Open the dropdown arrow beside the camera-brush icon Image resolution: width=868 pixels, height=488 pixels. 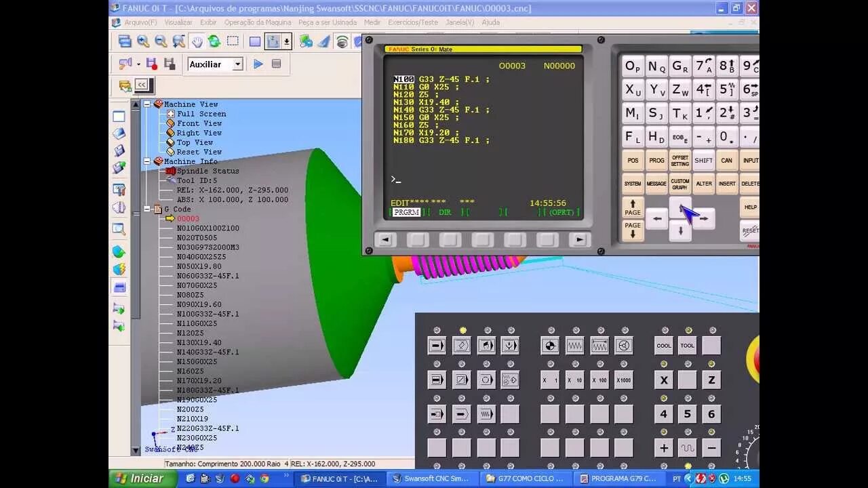pyautogui.click(x=138, y=64)
